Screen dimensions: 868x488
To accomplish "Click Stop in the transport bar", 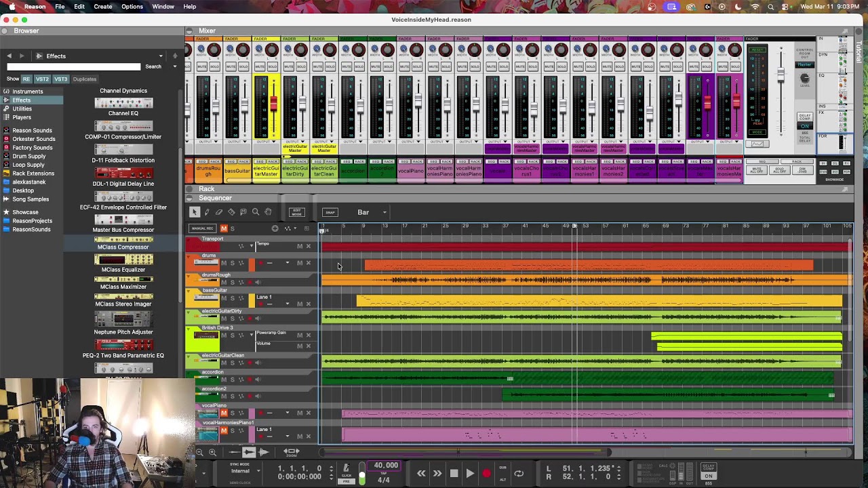I will click(454, 474).
